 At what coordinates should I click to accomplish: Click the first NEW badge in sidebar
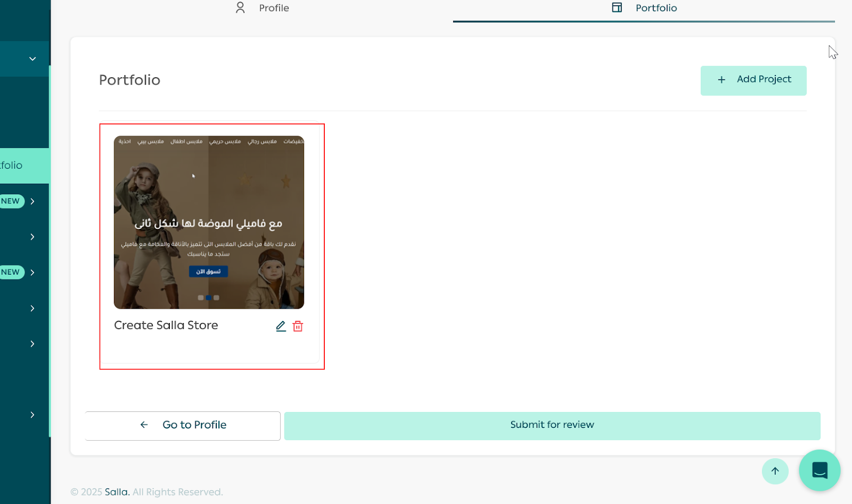pyautogui.click(x=11, y=201)
